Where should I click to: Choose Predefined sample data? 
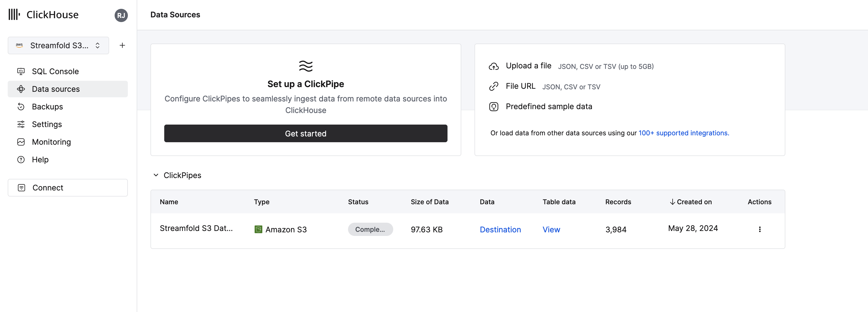click(549, 106)
